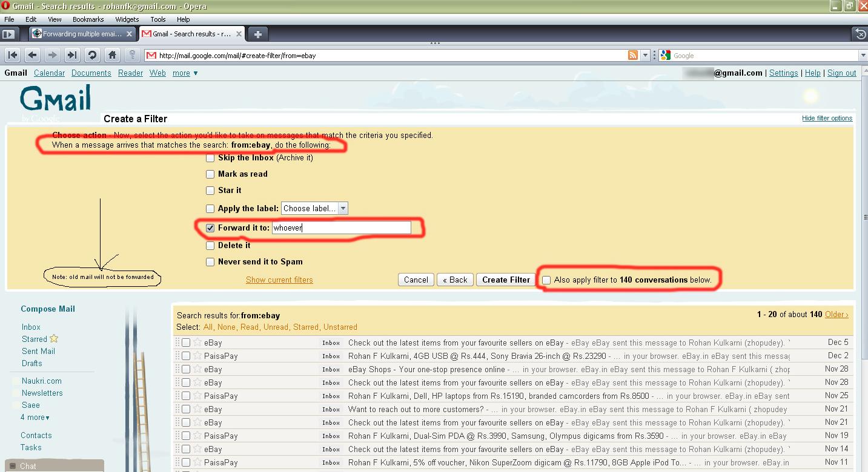Click the RSS feed icon in address bar
The height and width of the screenshot is (472, 868).
(633, 55)
